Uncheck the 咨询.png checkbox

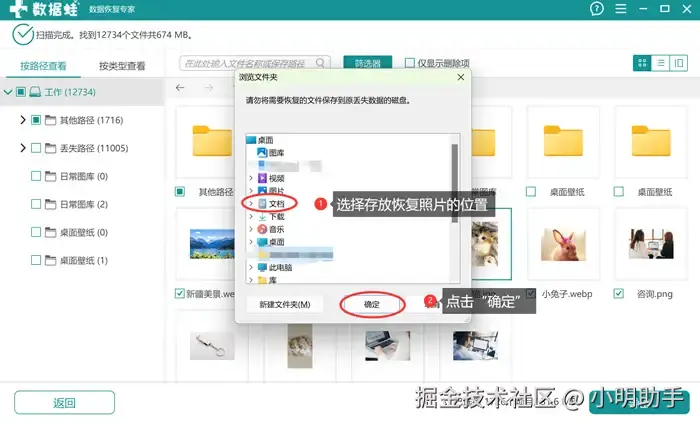pyautogui.click(x=618, y=293)
